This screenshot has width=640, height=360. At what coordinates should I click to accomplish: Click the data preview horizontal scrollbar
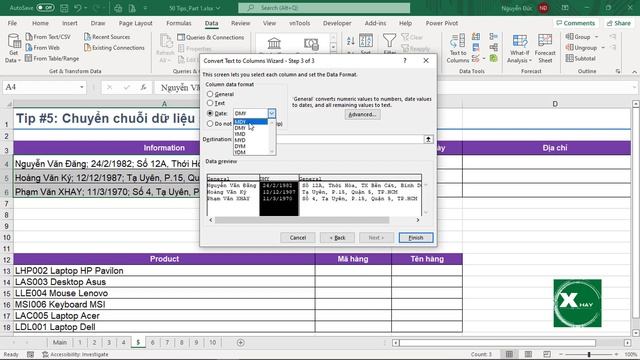pos(302,220)
